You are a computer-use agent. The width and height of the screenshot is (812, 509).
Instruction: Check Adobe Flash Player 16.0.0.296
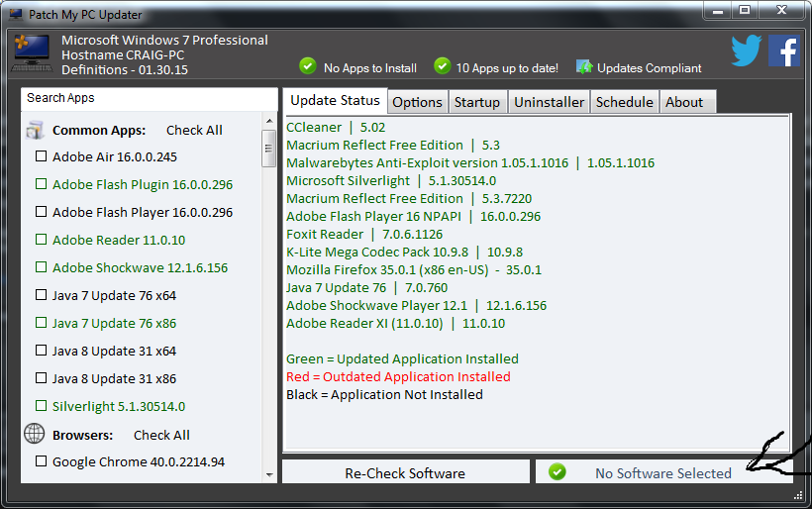click(x=41, y=212)
